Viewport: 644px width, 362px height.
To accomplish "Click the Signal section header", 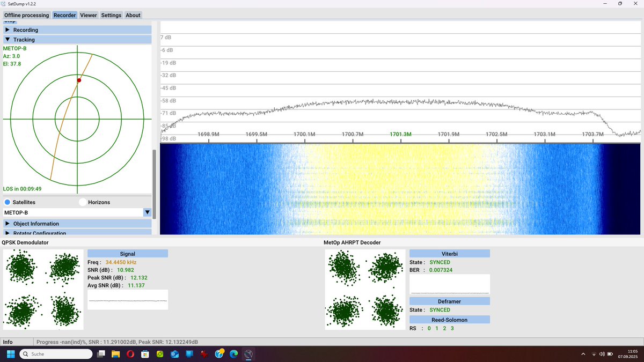I will point(128,254).
